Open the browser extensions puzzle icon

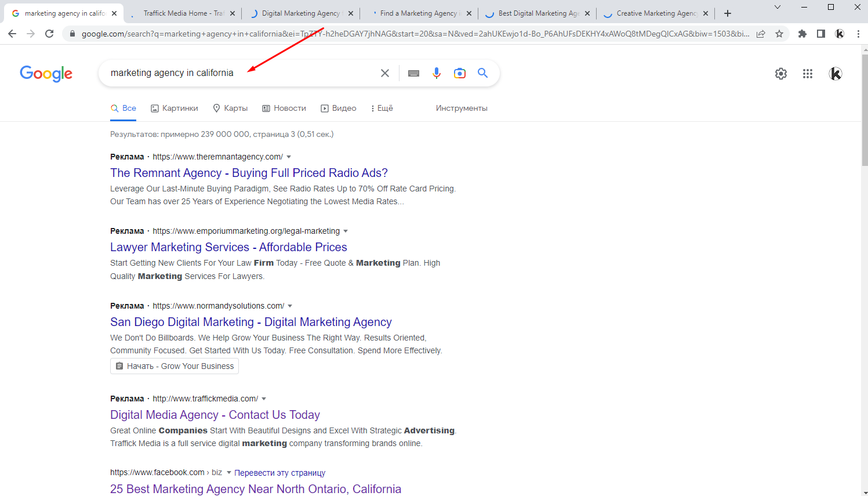point(802,34)
